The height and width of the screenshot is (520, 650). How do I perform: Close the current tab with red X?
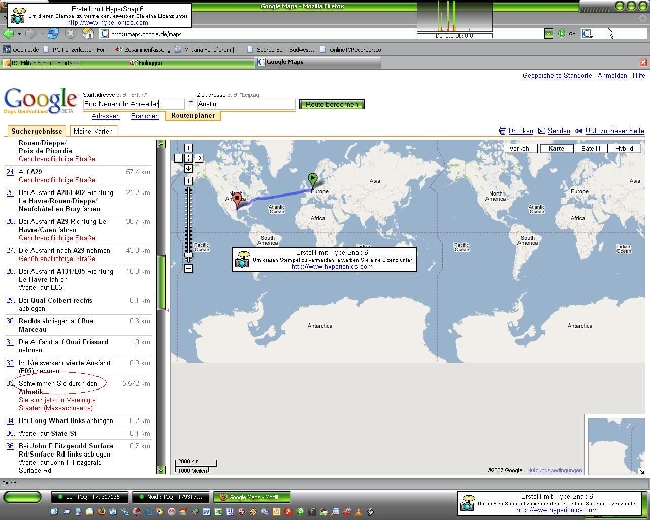(x=643, y=62)
